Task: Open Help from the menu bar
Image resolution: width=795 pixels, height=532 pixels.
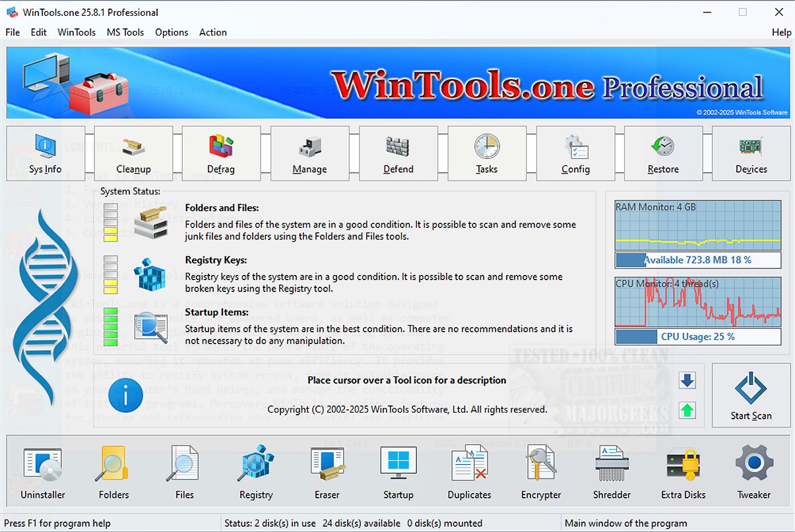Action: click(781, 32)
